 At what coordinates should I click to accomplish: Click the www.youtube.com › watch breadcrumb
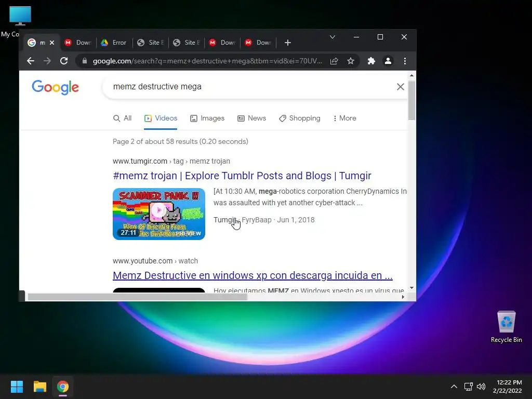click(155, 261)
